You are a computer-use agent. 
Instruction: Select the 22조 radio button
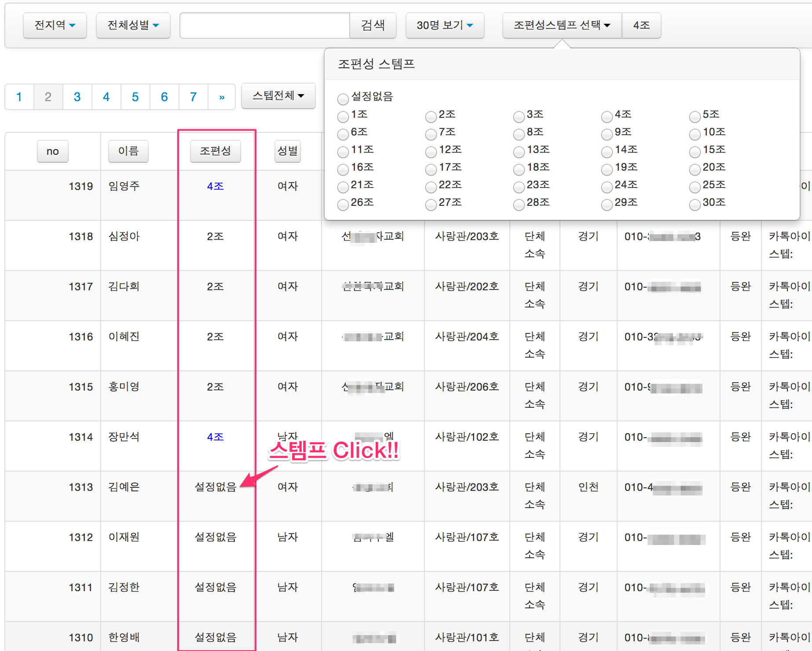431,187
